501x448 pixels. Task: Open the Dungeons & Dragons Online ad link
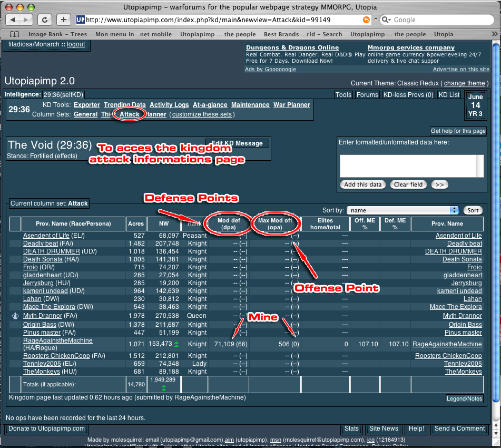coord(292,47)
